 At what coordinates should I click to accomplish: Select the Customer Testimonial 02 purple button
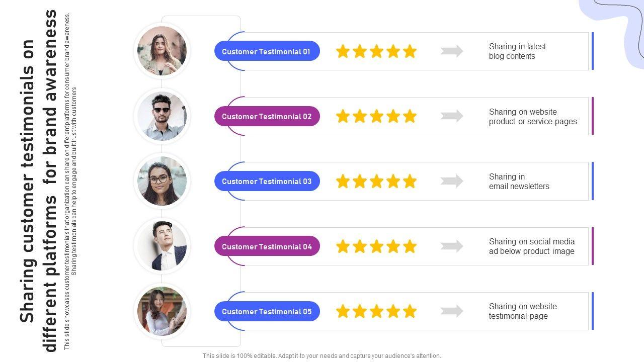tap(267, 116)
